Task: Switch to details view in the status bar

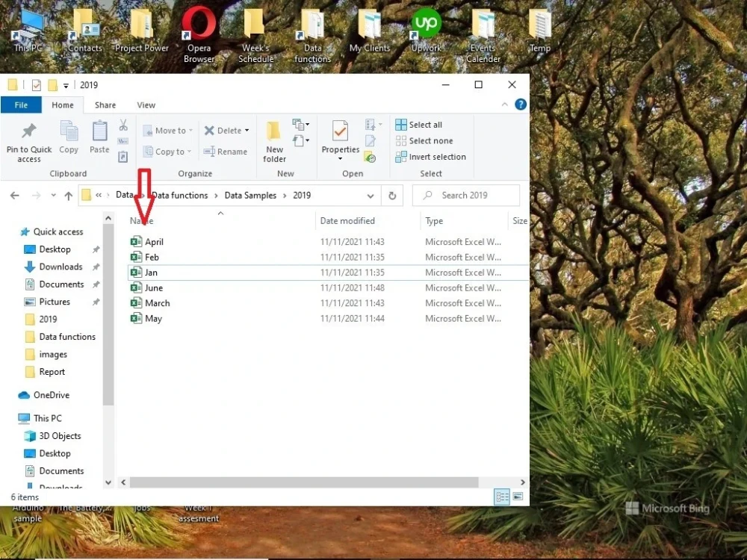Action: pyautogui.click(x=501, y=497)
